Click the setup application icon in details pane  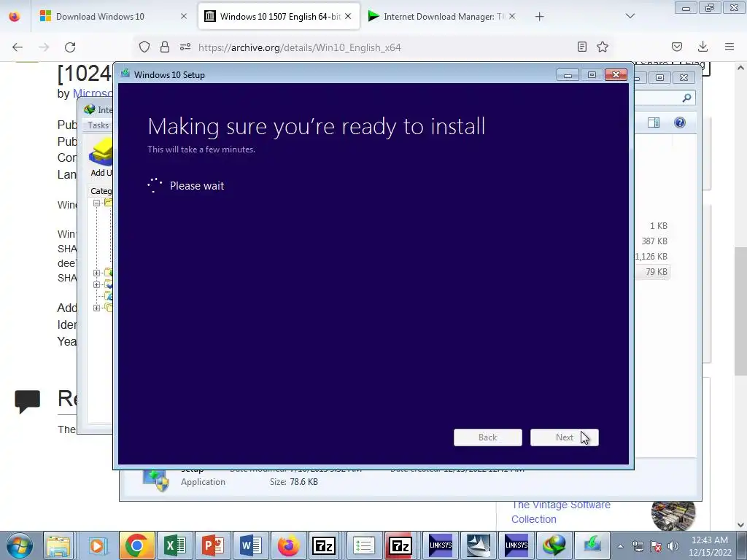point(156,480)
